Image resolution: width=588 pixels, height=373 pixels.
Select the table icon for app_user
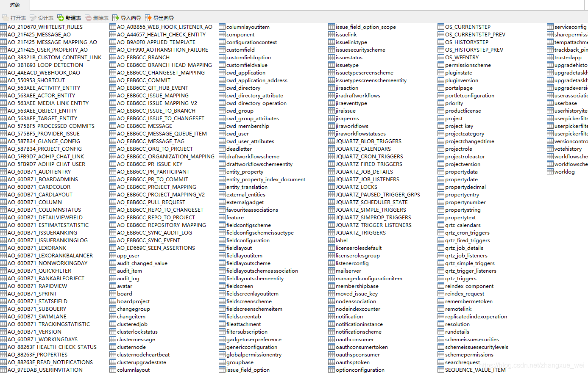click(x=113, y=255)
